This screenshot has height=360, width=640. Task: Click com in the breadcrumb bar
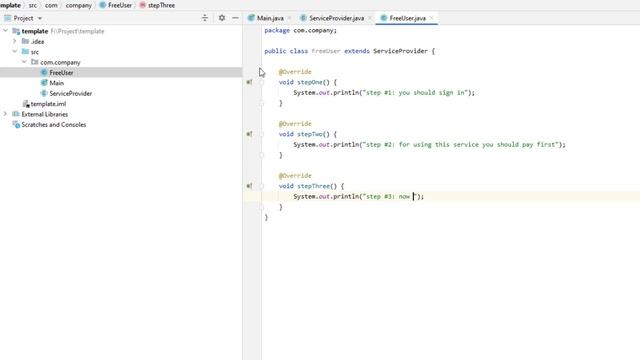click(51, 5)
